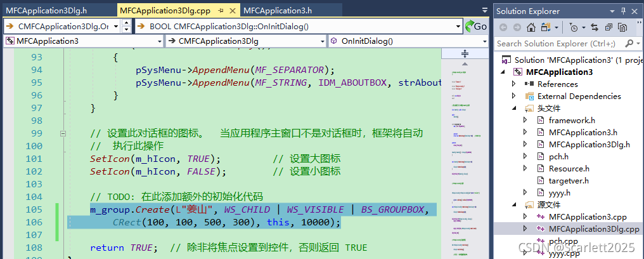Image resolution: width=644 pixels, height=259 pixels.
Task: Click the Forward arrow in Solution Explorer toolbar
Action: point(517,27)
